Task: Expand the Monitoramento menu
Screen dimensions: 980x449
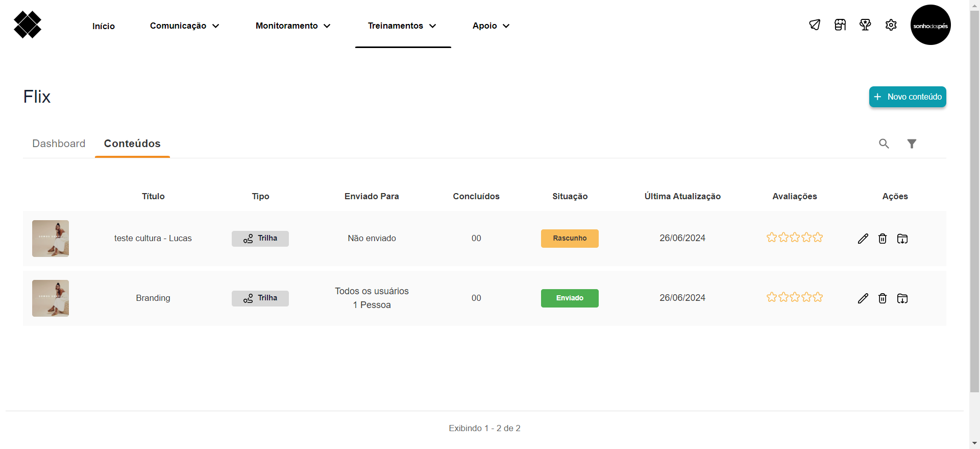Action: click(293, 26)
